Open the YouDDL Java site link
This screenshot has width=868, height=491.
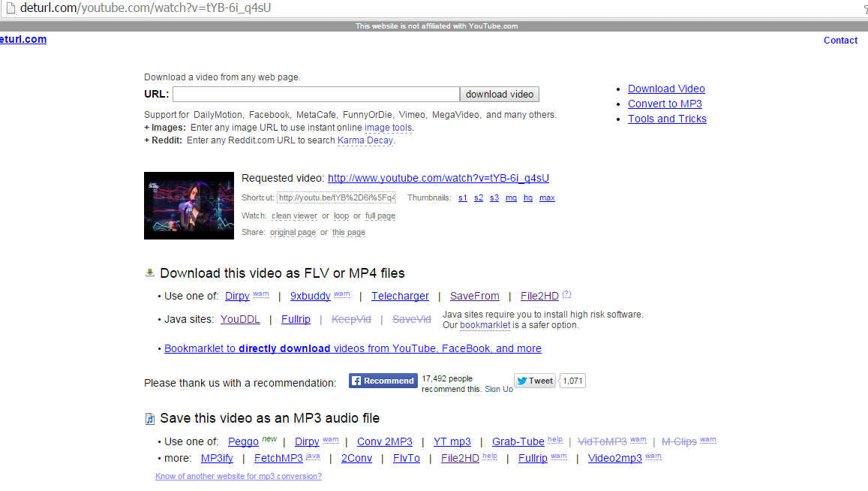point(240,319)
